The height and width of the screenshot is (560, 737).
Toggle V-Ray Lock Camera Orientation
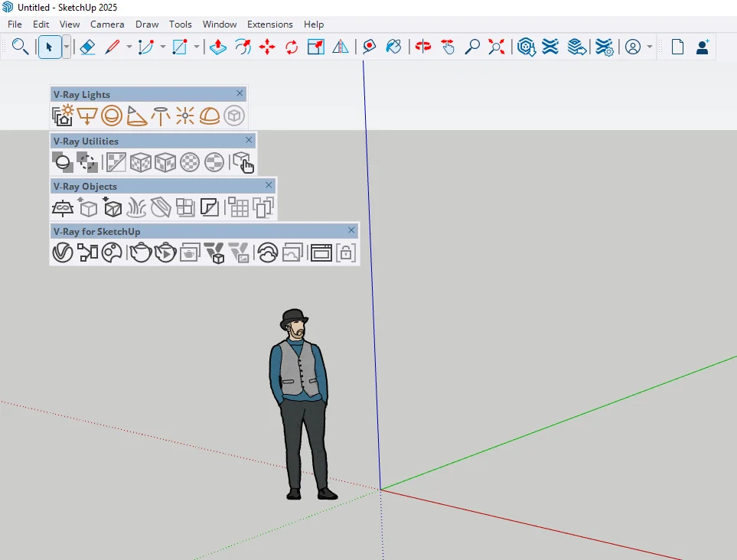(x=346, y=252)
